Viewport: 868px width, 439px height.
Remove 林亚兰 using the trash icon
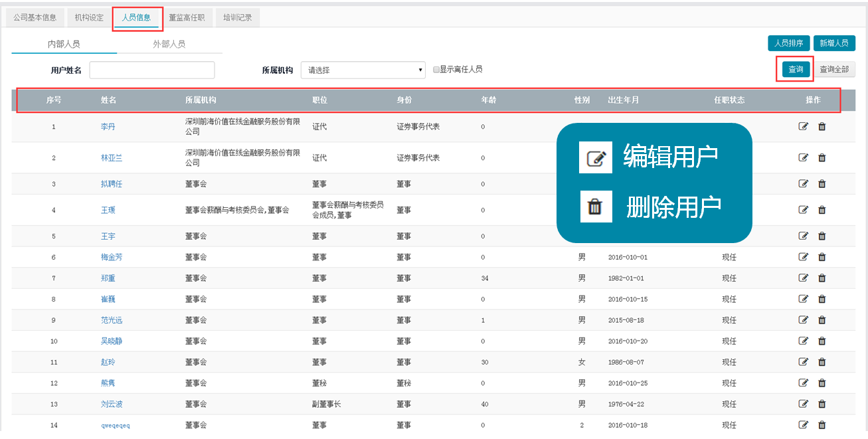point(822,157)
